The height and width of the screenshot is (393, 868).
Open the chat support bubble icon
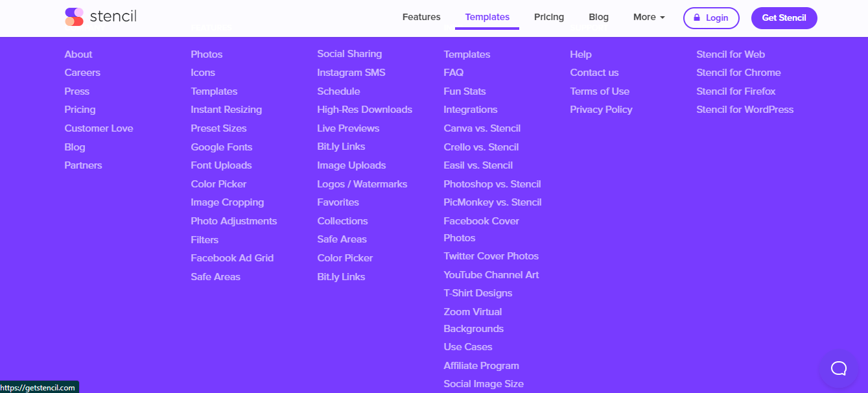tap(839, 368)
